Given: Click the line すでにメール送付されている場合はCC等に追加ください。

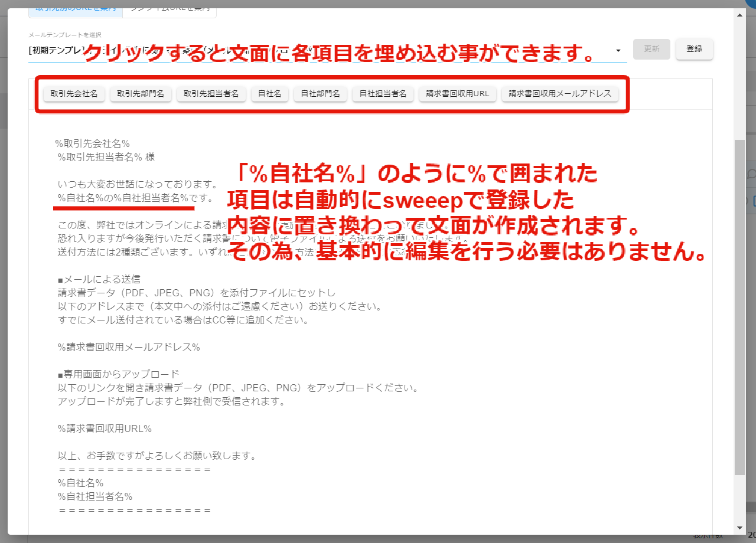Looking at the screenshot, I should click(183, 320).
